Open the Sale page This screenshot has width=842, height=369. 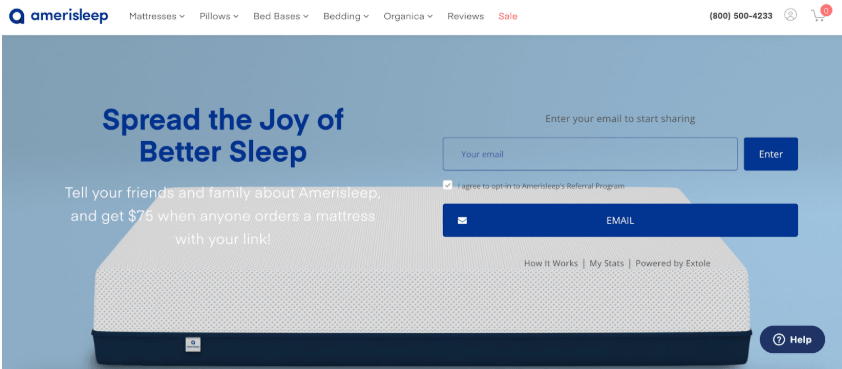(507, 16)
